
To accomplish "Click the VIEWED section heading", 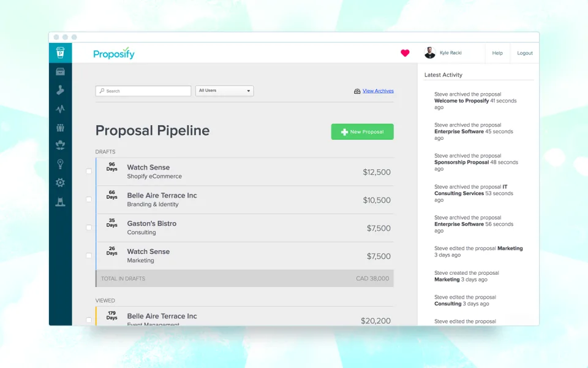I will pos(105,301).
